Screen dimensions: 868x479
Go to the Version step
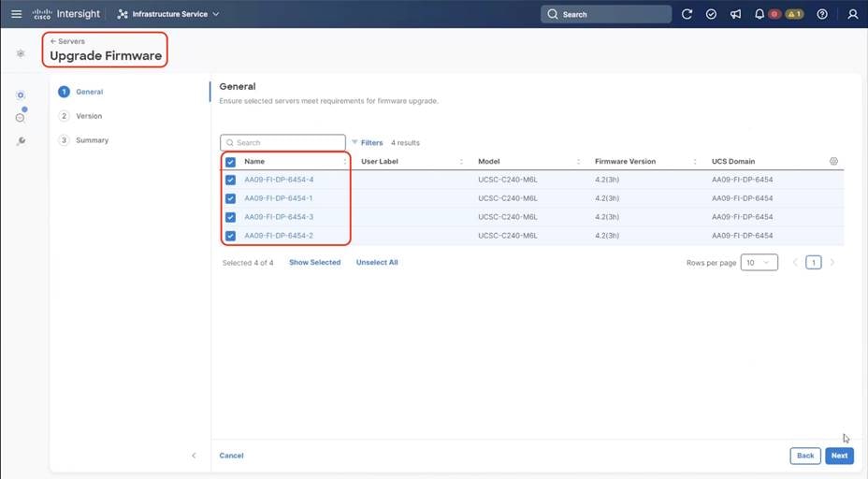[x=89, y=116]
